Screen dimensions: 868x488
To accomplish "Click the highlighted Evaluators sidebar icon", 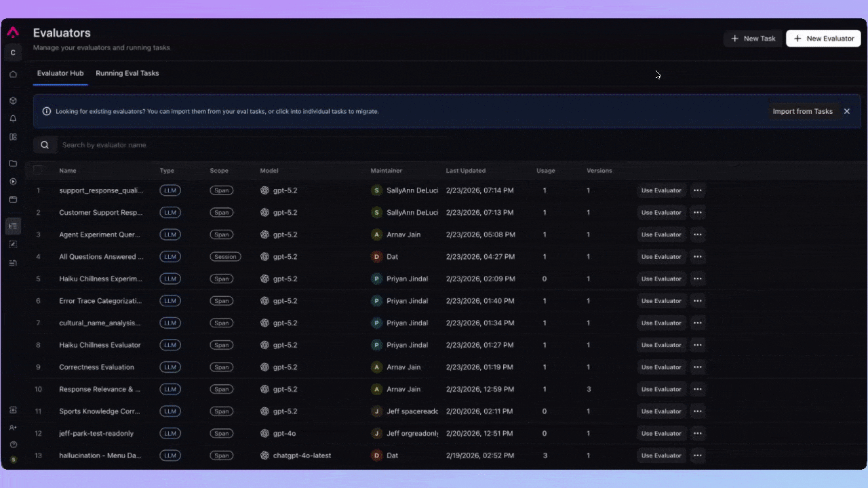I will pos(13,225).
